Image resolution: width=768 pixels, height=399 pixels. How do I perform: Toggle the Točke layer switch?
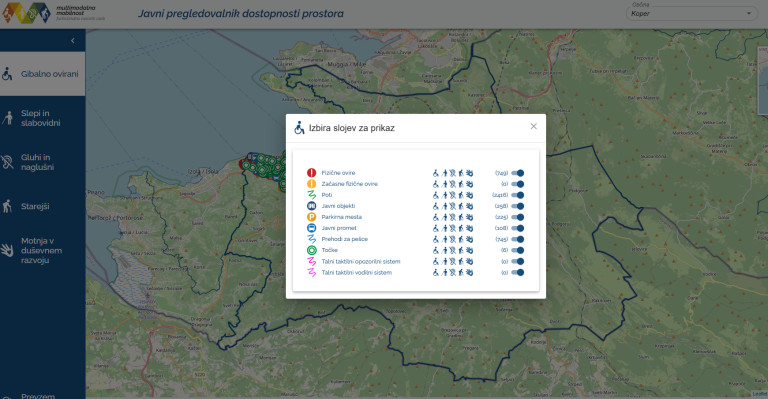click(518, 250)
